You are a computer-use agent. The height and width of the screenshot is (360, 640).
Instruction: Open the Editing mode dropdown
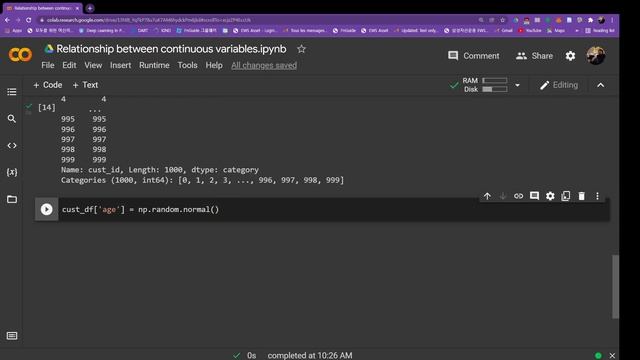[x=559, y=85]
